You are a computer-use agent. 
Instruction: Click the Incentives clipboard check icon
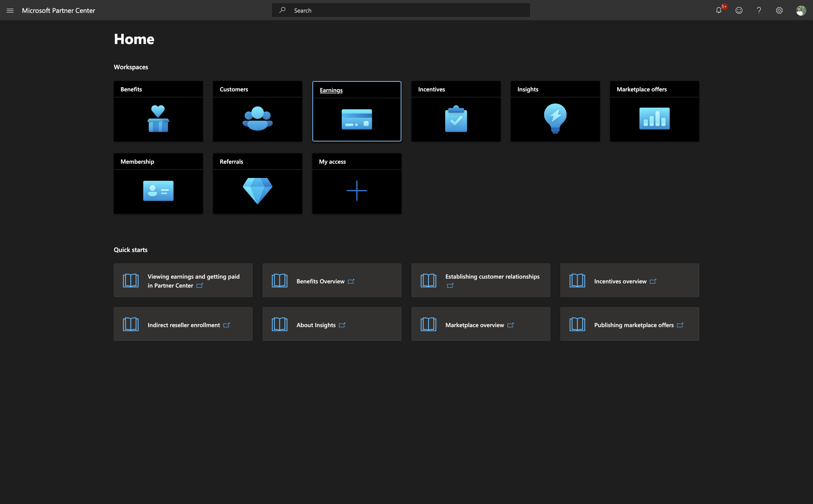[456, 119]
